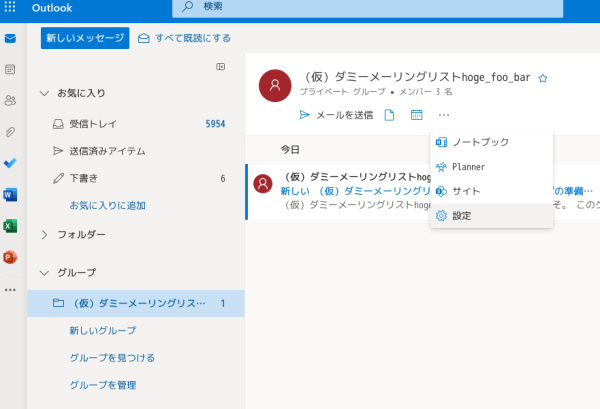Screen dimensions: 600x409
Task: Open the Excel app icon
Action: pyautogui.click(x=11, y=225)
